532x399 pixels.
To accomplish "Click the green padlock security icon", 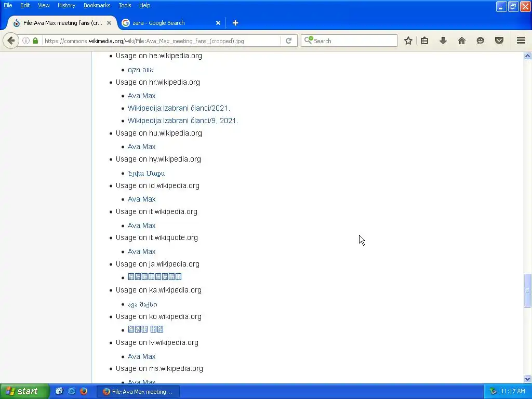I will click(35, 41).
